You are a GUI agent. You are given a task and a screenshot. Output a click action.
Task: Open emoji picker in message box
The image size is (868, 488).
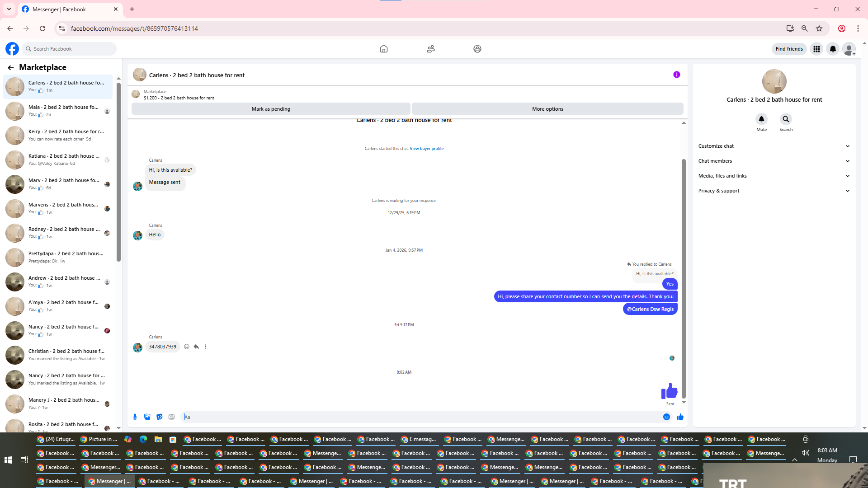point(666,417)
